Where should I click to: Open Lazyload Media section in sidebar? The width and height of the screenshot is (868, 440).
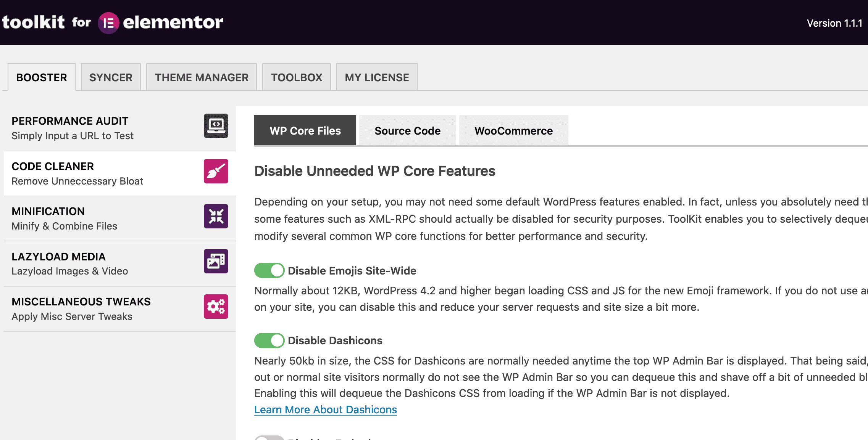(x=120, y=264)
